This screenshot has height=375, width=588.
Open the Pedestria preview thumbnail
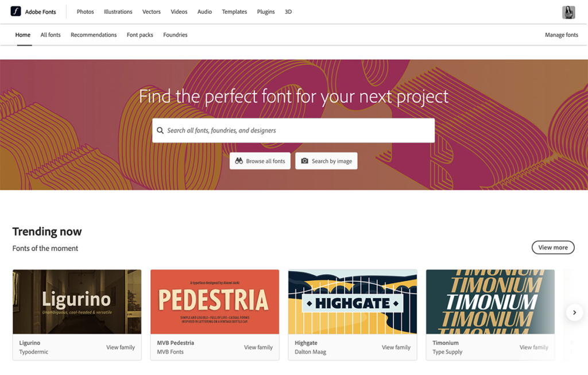(215, 302)
